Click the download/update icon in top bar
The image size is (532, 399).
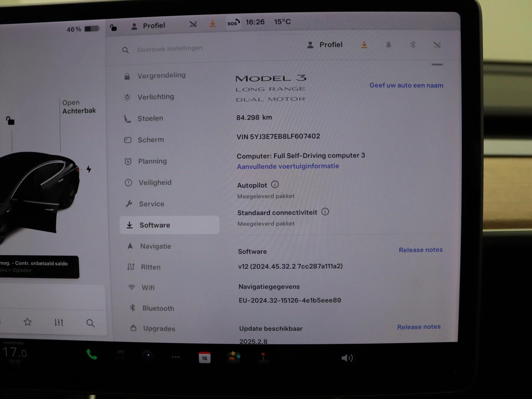[213, 24]
